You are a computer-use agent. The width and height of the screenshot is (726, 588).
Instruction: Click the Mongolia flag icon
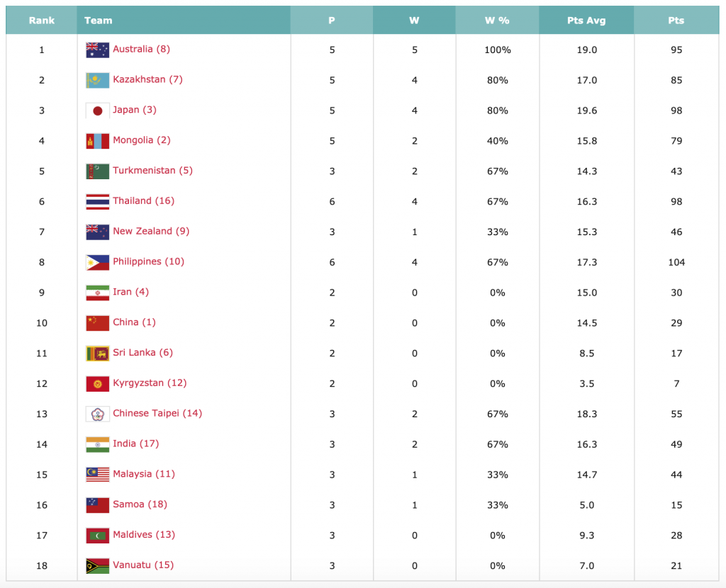click(97, 141)
